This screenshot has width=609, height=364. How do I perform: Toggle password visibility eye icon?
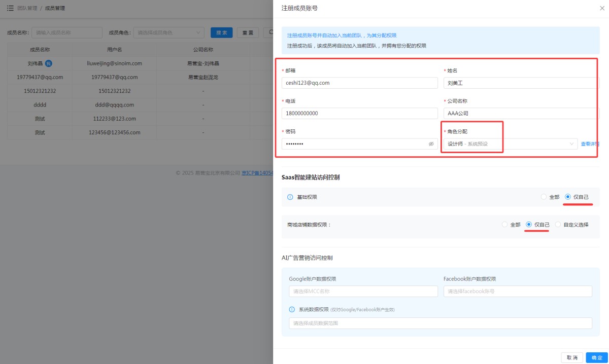[431, 144]
